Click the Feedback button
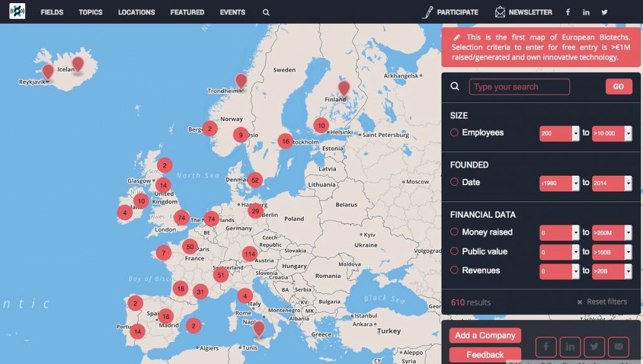This screenshot has width=643, height=364. [x=485, y=355]
